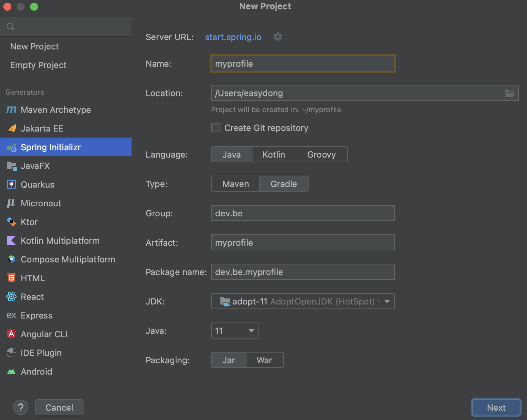Click the Kotlin Multiplatform K icon
Screen dimensions: 527x420
pos(11,240)
